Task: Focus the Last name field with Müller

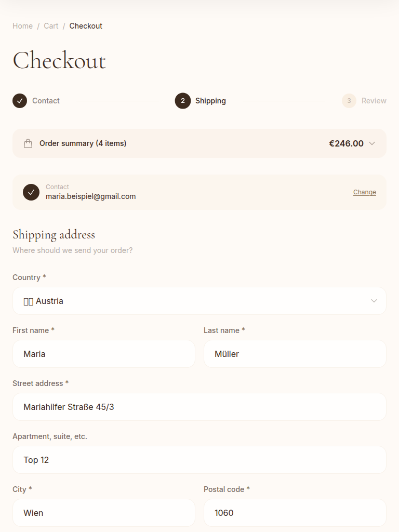Action: pos(295,354)
